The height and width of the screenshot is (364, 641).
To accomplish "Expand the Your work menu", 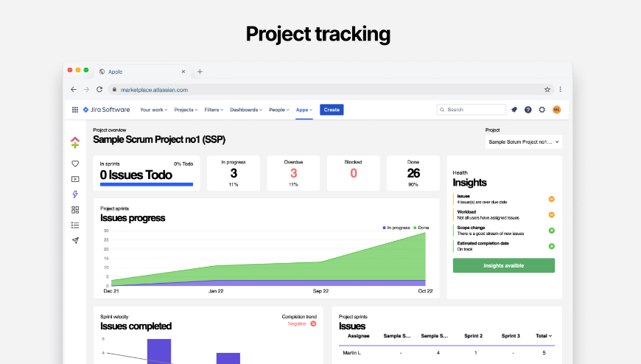I will (154, 110).
